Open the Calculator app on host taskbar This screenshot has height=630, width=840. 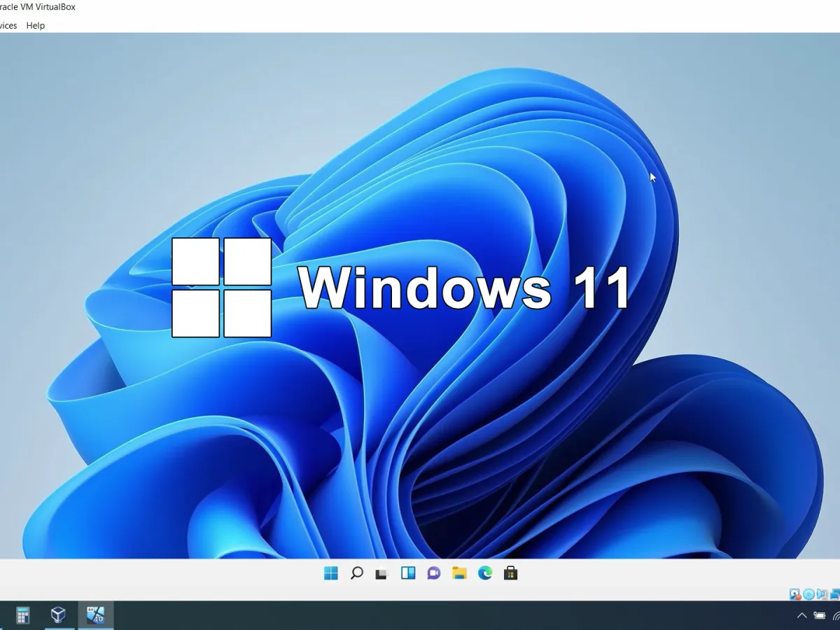22,615
